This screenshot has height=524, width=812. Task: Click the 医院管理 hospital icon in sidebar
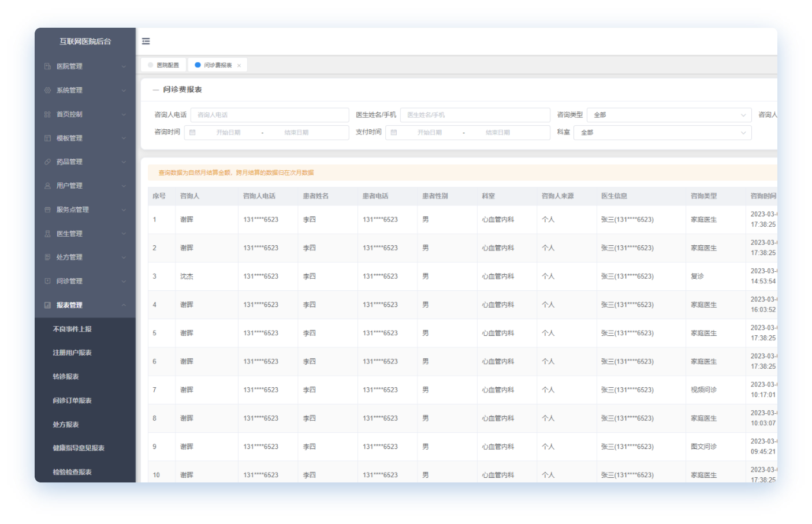pos(47,66)
